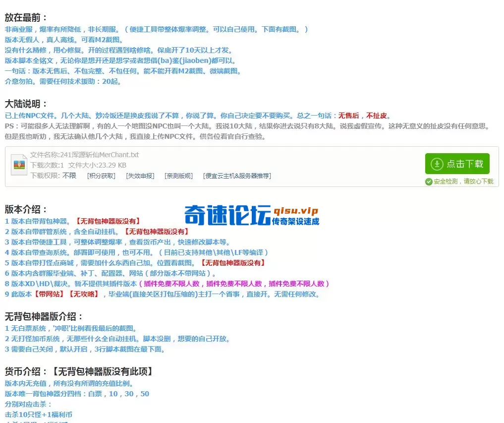Image resolution: width=504 pixels, height=423 pixels.
Task: Click the txt attachment file icon
Action: (x=18, y=165)
